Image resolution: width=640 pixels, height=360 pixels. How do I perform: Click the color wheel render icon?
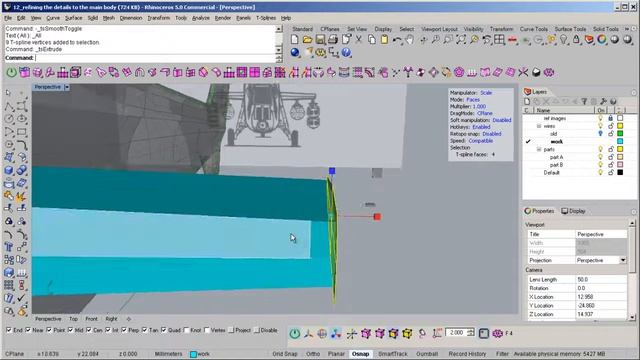coord(602,40)
